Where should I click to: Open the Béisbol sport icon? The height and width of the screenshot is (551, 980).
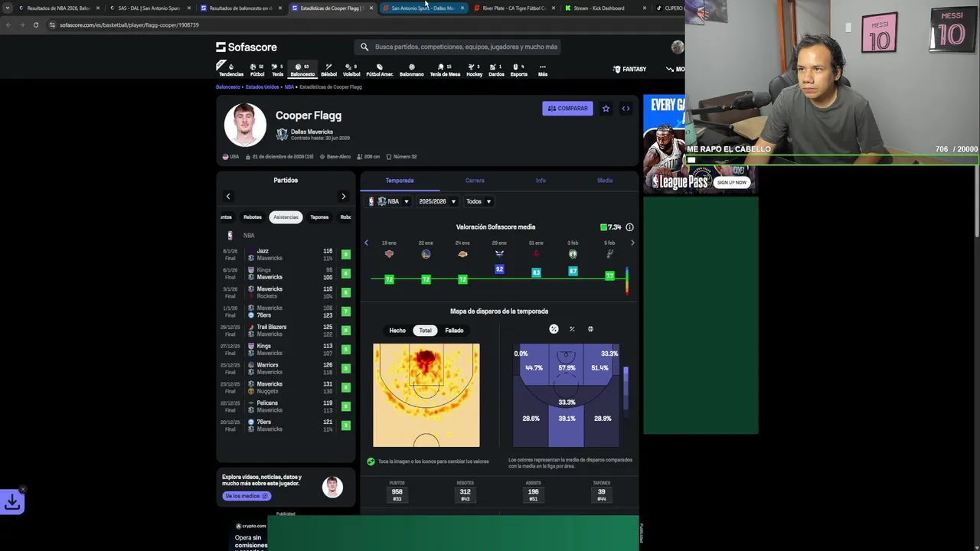point(328,70)
